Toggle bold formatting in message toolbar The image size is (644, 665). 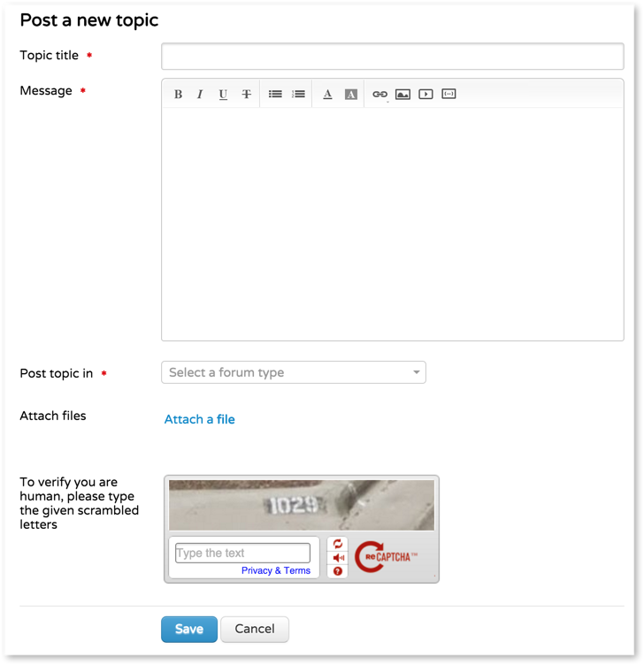pyautogui.click(x=178, y=94)
